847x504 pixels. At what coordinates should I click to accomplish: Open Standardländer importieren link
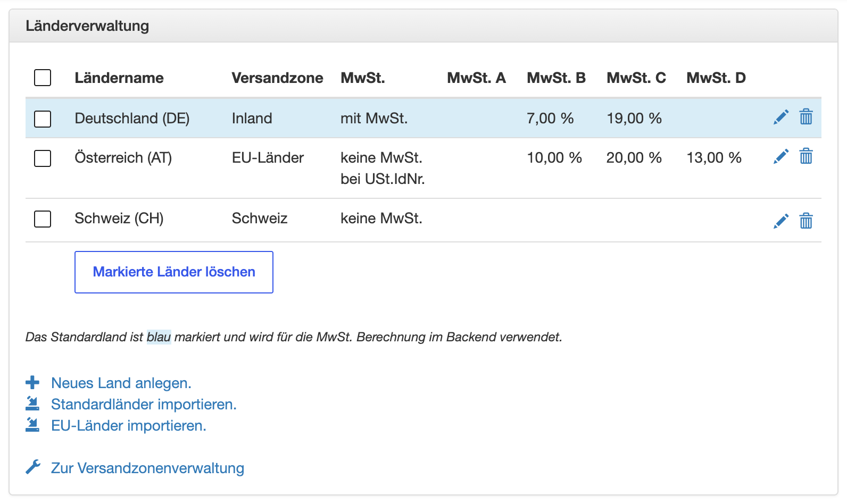click(144, 404)
